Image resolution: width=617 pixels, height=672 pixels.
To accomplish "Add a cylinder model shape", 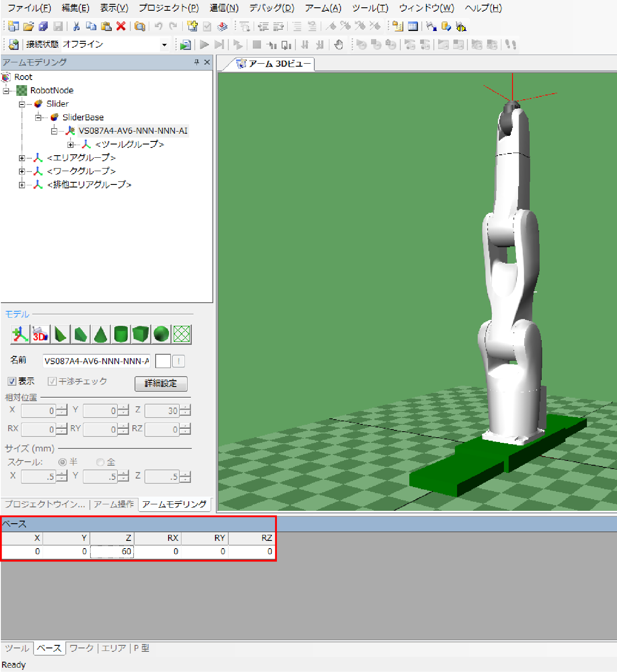I will click(x=121, y=334).
